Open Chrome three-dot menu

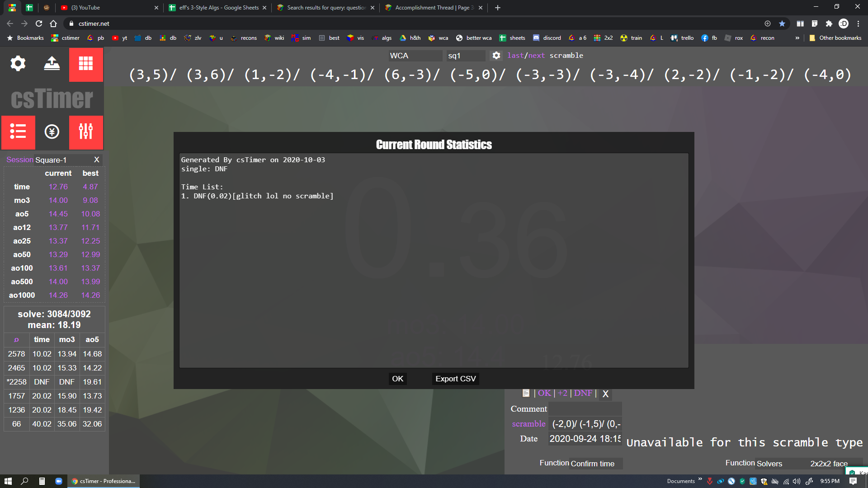click(x=859, y=23)
